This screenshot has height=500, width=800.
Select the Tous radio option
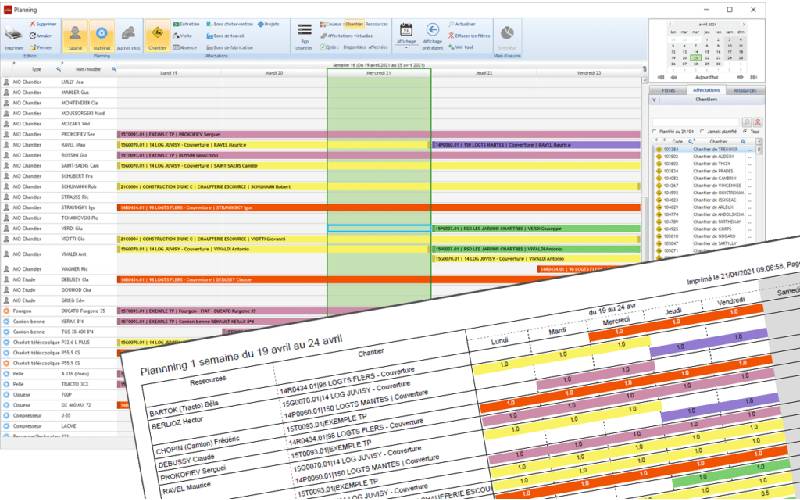point(745,131)
